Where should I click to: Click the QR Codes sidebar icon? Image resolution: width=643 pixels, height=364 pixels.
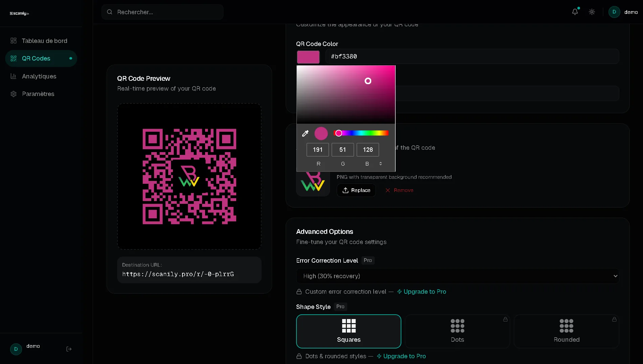pos(14,58)
